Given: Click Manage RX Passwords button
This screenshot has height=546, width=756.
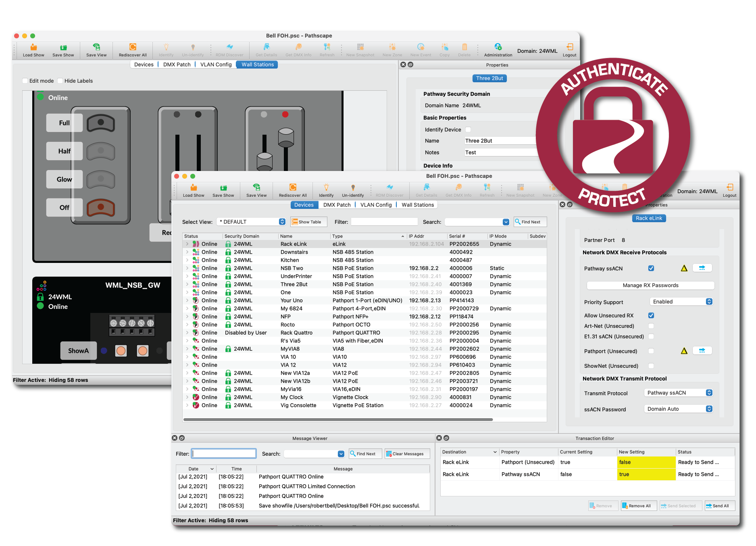Looking at the screenshot, I should (x=650, y=285).
